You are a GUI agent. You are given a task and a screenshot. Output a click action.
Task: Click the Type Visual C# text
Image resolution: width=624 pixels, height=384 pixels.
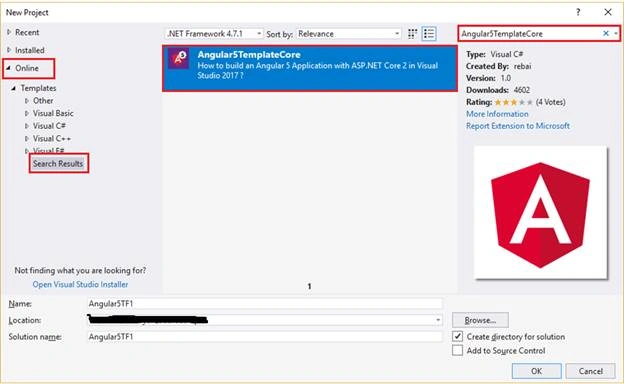(x=495, y=54)
